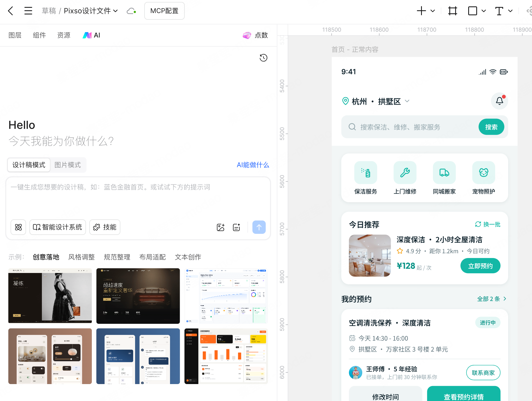Viewport: 532px width, 401px height.
Task: Expand the shape tool dropdown arrow
Action: coord(484,11)
